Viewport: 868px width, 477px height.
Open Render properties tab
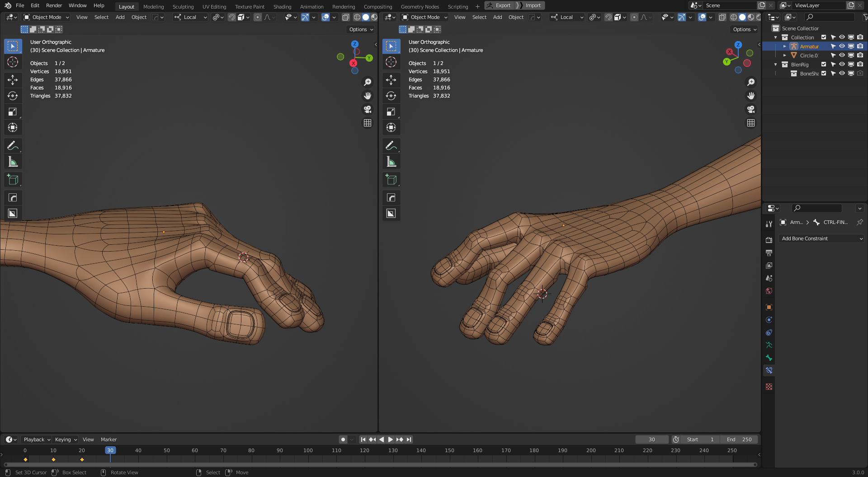coord(769,240)
